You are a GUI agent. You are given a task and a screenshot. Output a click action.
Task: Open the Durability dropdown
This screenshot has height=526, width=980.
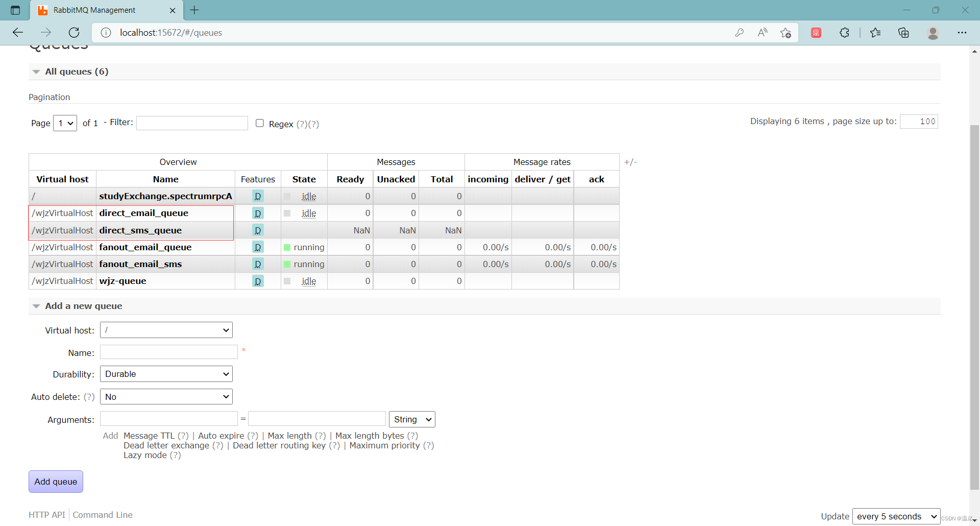(x=166, y=374)
